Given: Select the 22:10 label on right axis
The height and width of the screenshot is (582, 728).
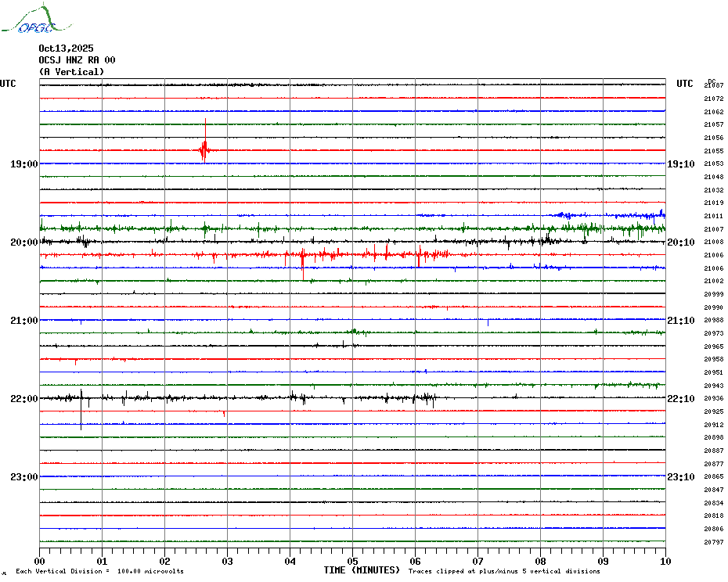Looking at the screenshot, I should (x=680, y=399).
